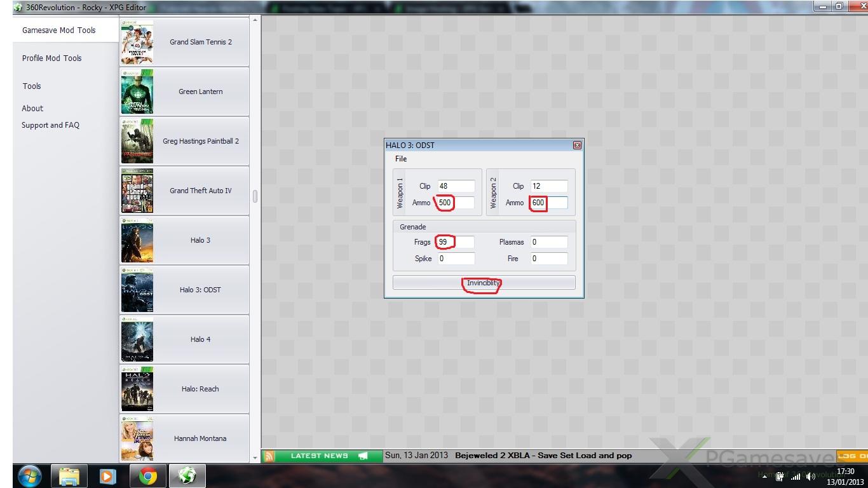Open Windows Explorer folder icon in taskbar

(69, 476)
